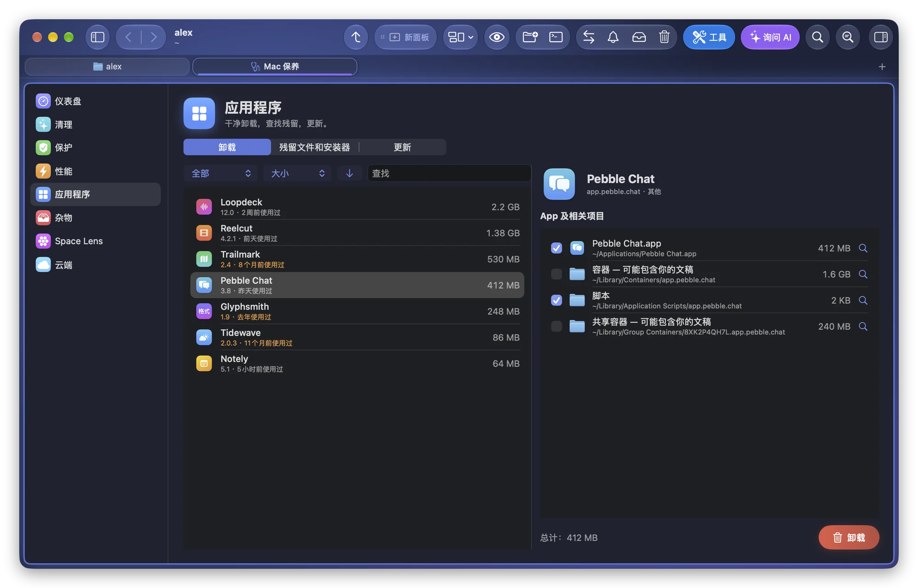Add a new tab with the plus icon
The height and width of the screenshot is (588, 918).
(x=882, y=67)
